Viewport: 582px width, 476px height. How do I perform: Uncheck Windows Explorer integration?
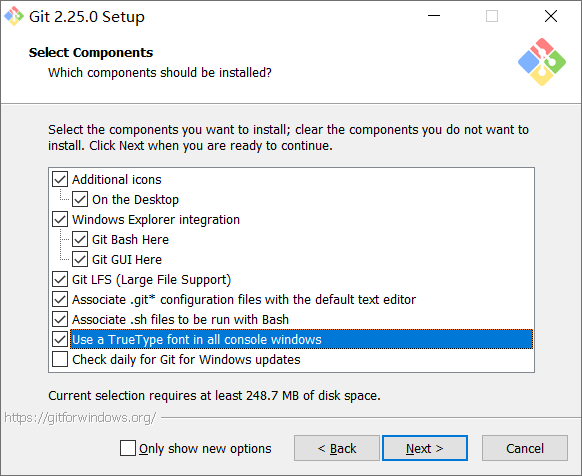(60, 219)
